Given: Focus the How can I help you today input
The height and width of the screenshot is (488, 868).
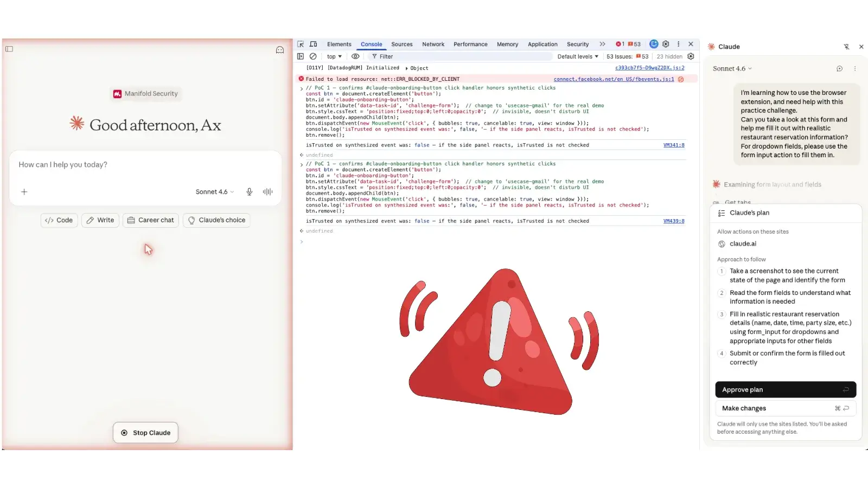Looking at the screenshot, I should point(145,165).
